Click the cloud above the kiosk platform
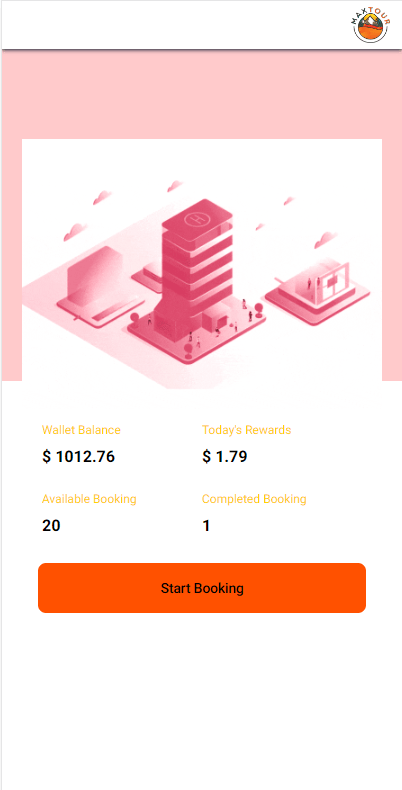 click(x=326, y=239)
